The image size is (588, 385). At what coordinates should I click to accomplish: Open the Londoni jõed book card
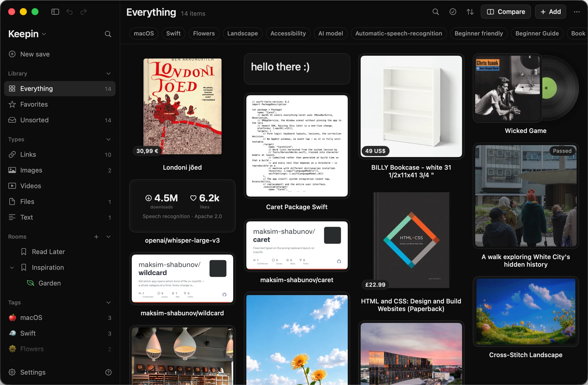182,106
